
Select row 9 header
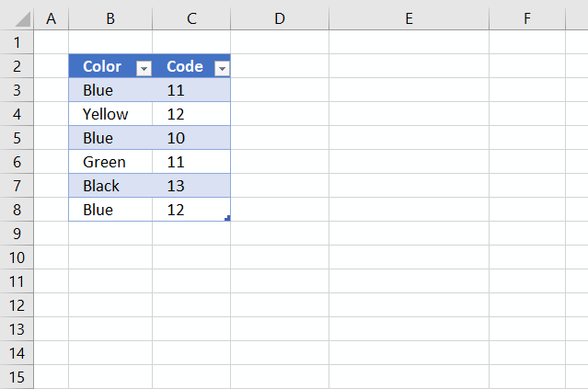coord(17,234)
